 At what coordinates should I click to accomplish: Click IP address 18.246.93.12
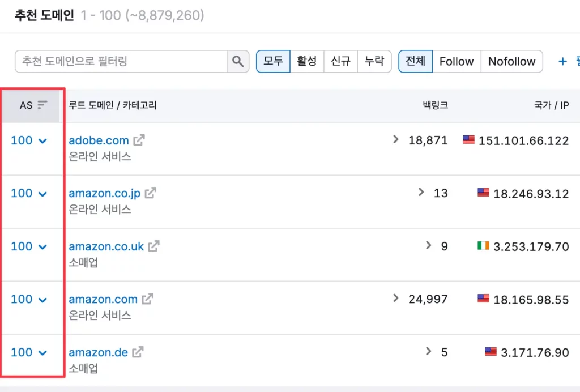point(531,194)
